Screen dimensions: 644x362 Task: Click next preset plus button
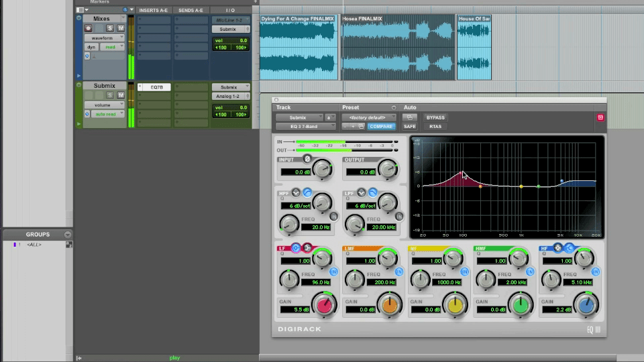coord(353,127)
